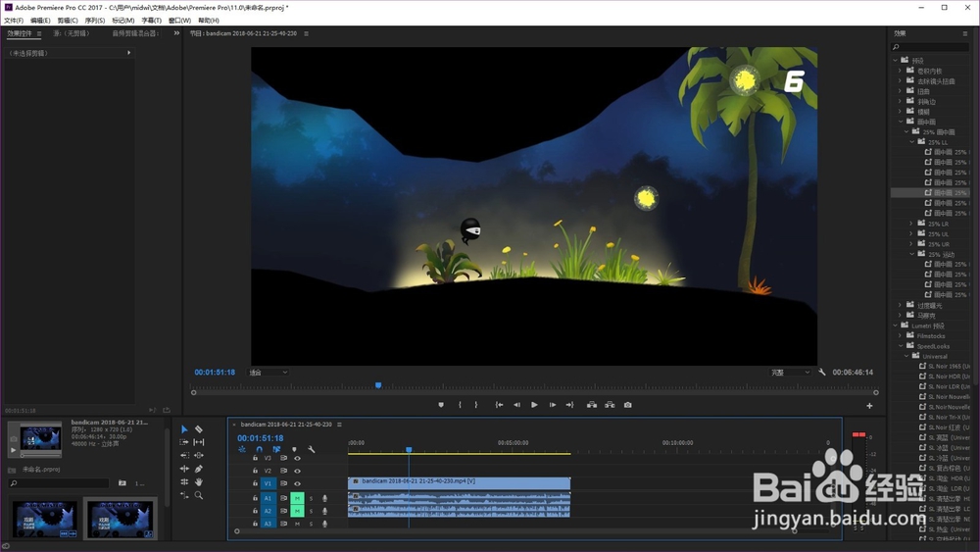This screenshot has height=552, width=980.
Task: Open the Program monitor button editor plus
Action: 869,406
